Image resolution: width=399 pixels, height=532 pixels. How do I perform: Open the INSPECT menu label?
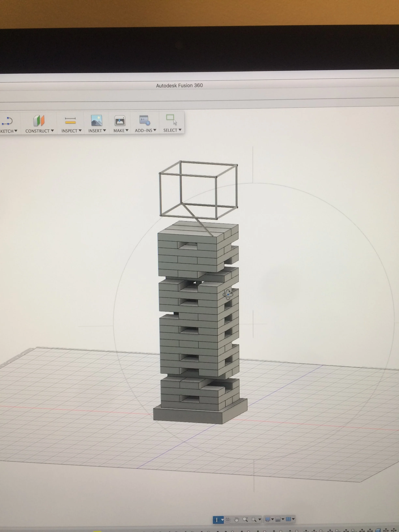pyautogui.click(x=71, y=131)
